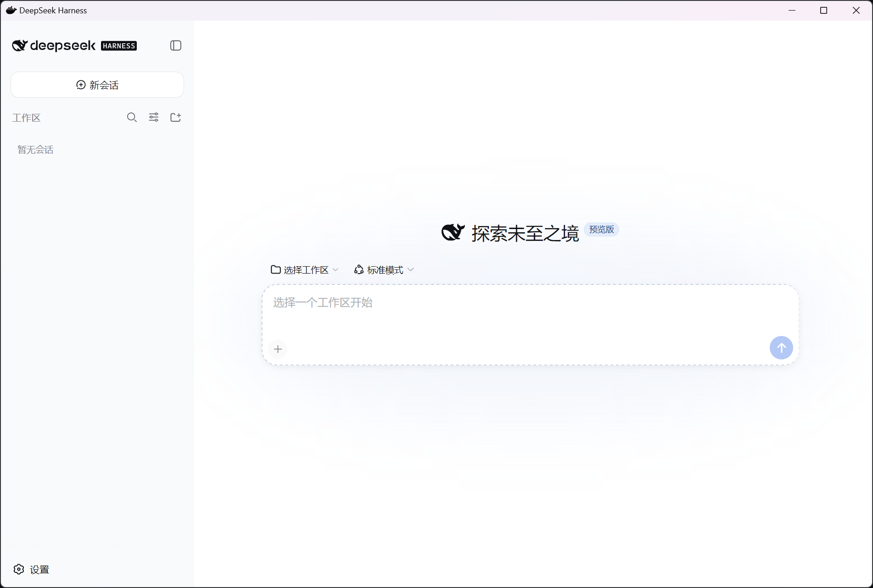Send message with the up-arrow button
This screenshot has width=873, height=588.
point(781,348)
